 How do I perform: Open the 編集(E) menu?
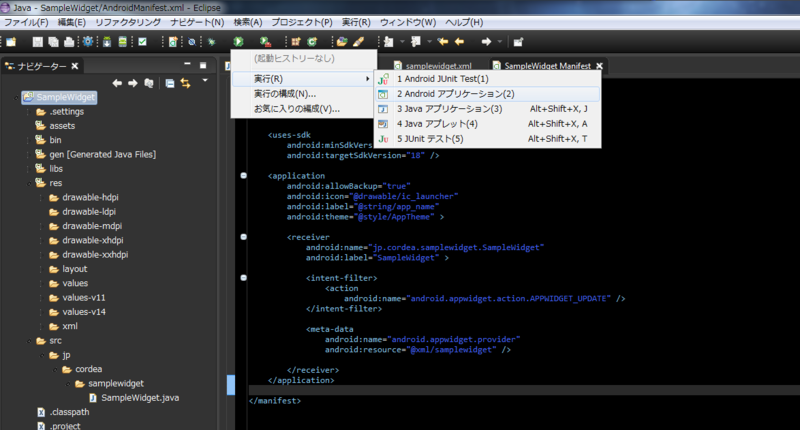pos(71,22)
